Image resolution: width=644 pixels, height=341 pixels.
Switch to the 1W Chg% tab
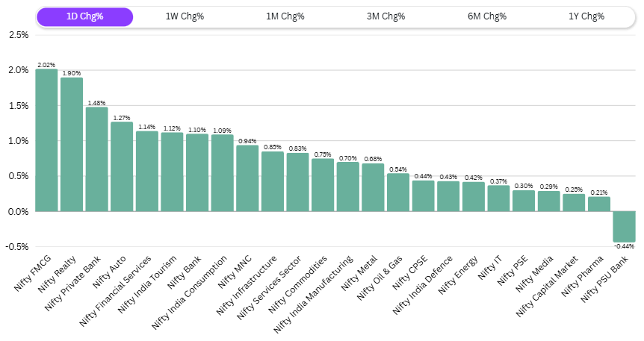click(x=185, y=16)
